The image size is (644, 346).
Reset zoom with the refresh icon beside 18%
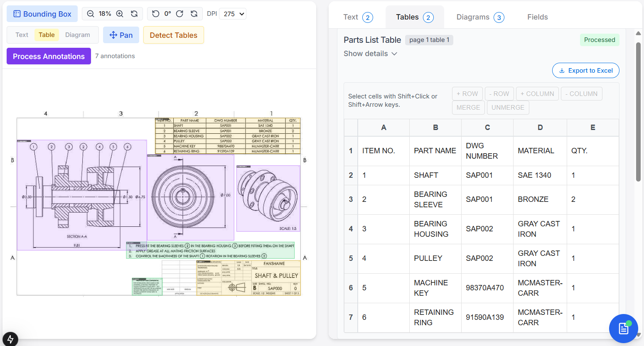(x=134, y=14)
